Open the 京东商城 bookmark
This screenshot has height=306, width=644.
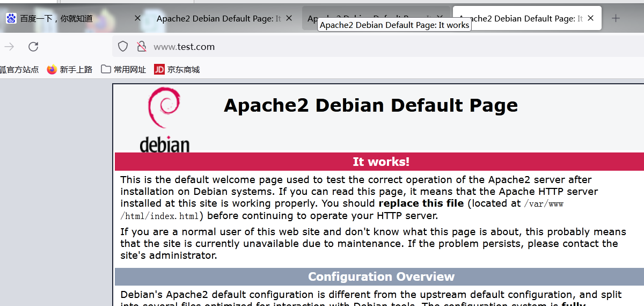coord(177,69)
